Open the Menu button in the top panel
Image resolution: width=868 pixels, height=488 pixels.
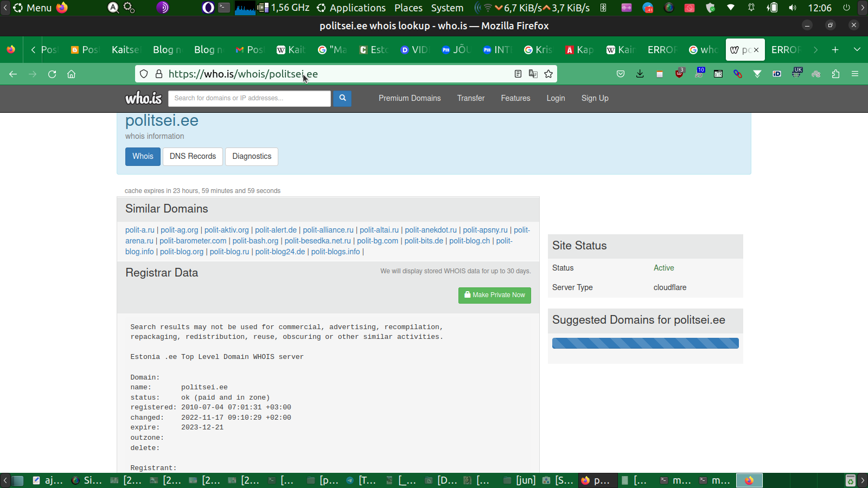[x=33, y=8]
